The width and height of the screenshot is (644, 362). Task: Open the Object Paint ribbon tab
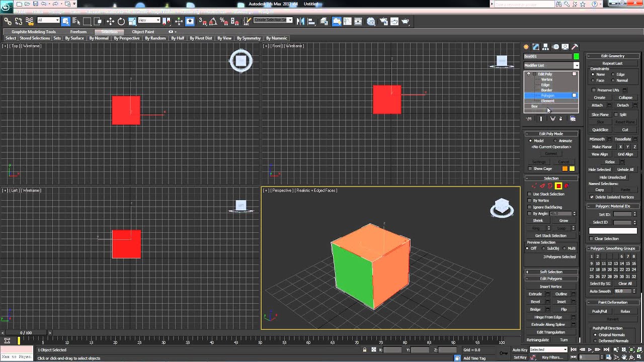point(143,32)
